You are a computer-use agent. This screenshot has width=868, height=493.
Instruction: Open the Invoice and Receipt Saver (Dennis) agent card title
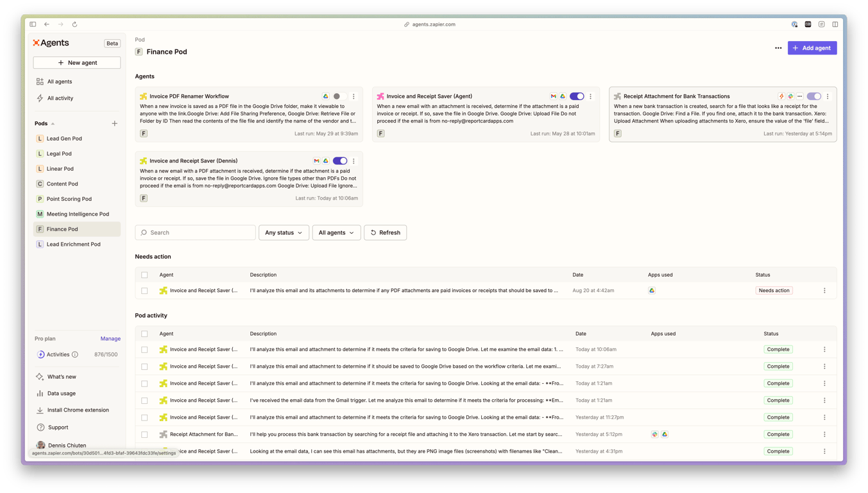(x=194, y=161)
